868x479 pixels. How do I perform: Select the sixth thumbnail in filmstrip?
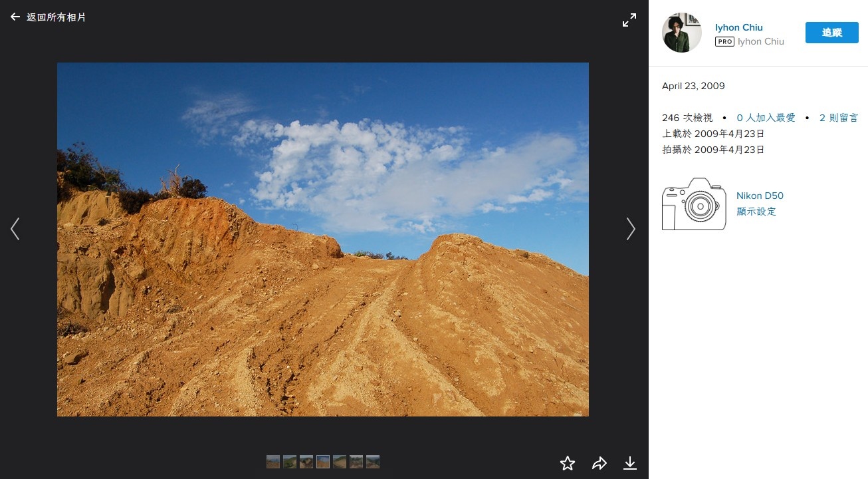[x=356, y=462]
